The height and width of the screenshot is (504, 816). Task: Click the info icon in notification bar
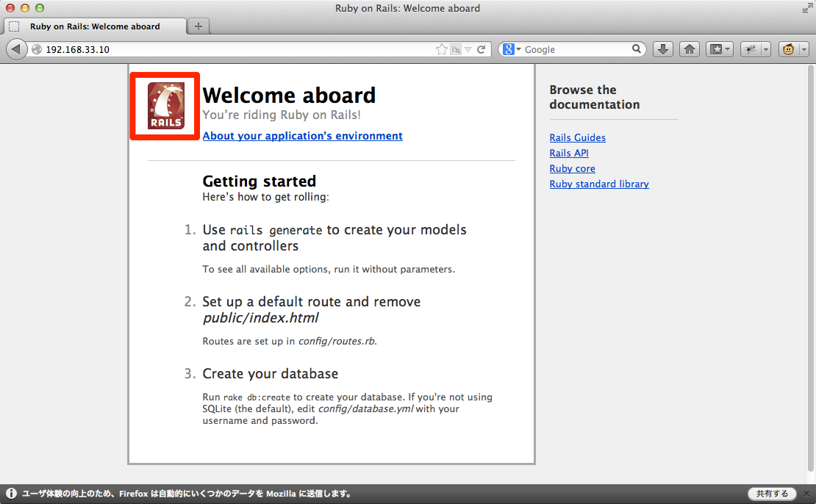pos(12,494)
